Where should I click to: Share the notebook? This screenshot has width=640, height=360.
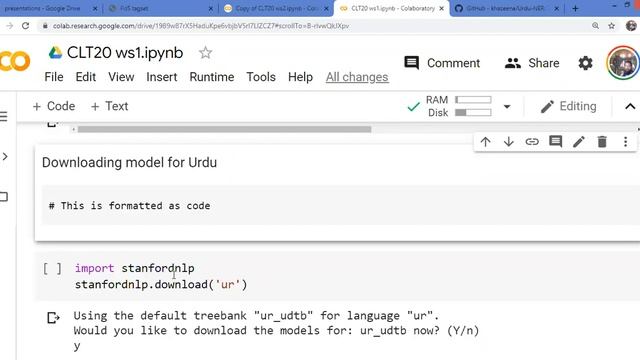click(x=532, y=63)
